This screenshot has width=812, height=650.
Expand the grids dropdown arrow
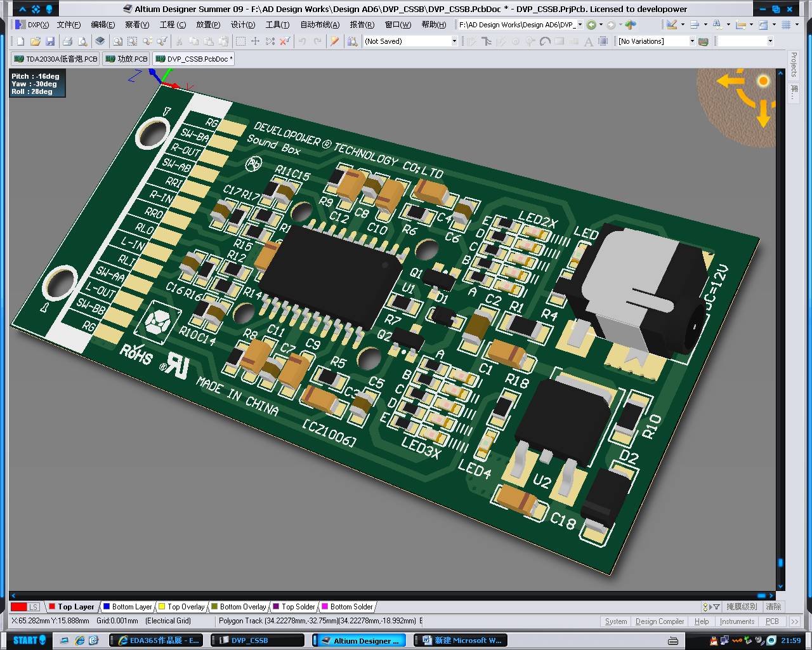click(797, 25)
